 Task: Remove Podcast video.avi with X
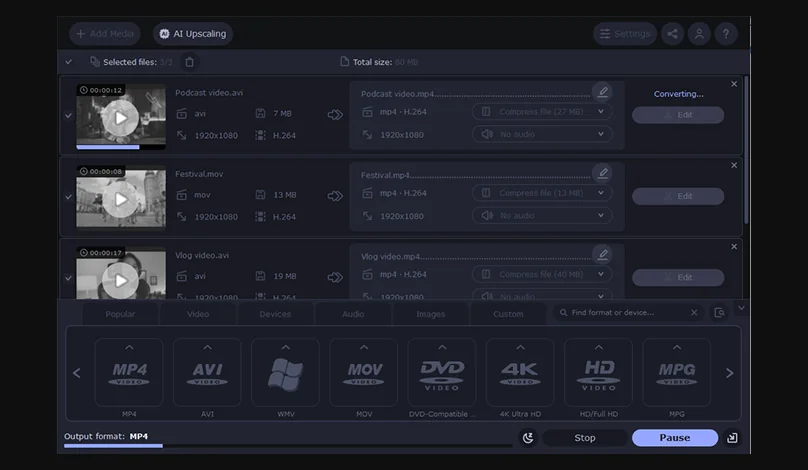point(734,84)
